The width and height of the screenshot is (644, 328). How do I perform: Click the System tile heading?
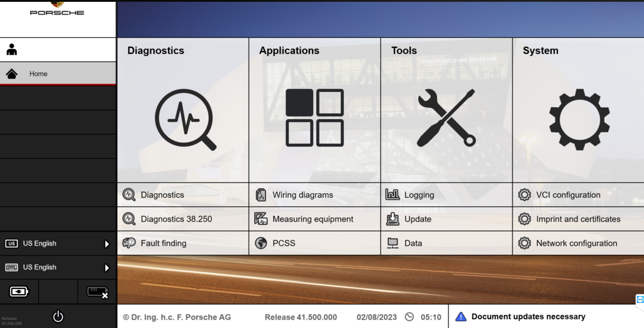click(540, 50)
